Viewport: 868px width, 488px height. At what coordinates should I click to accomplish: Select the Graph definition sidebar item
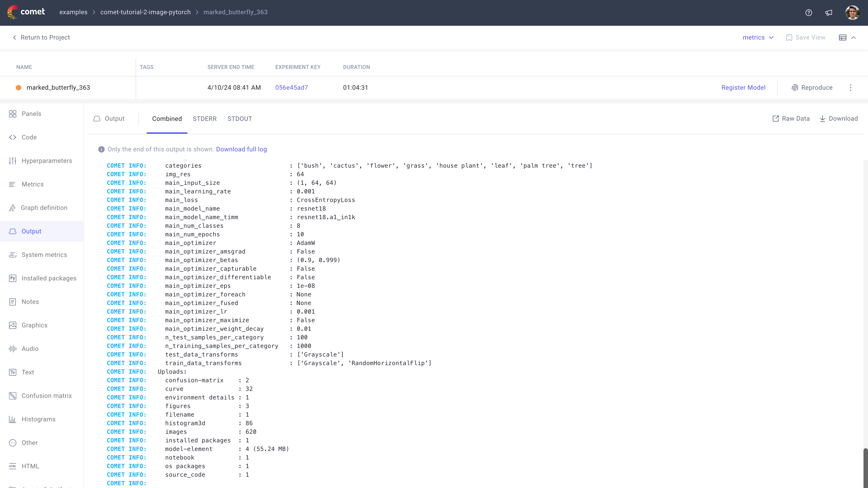[44, 207]
